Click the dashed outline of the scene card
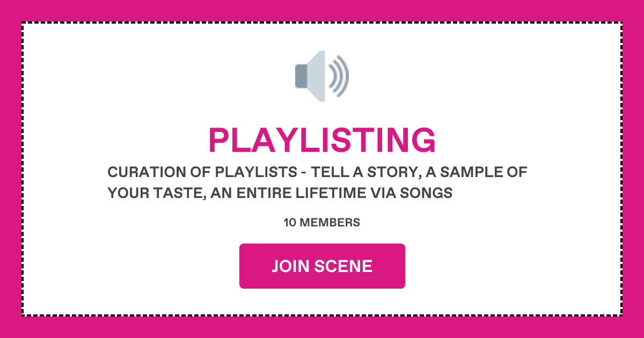The image size is (644, 338). point(322,23)
